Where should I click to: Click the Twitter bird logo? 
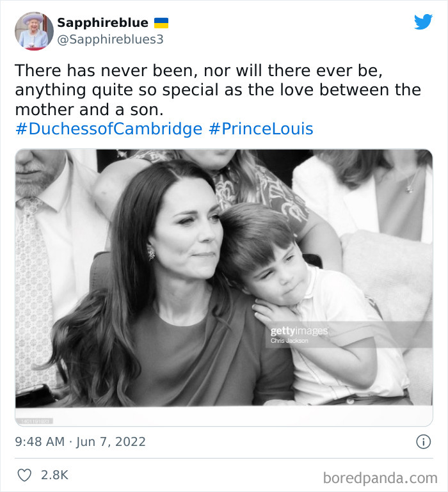click(423, 22)
